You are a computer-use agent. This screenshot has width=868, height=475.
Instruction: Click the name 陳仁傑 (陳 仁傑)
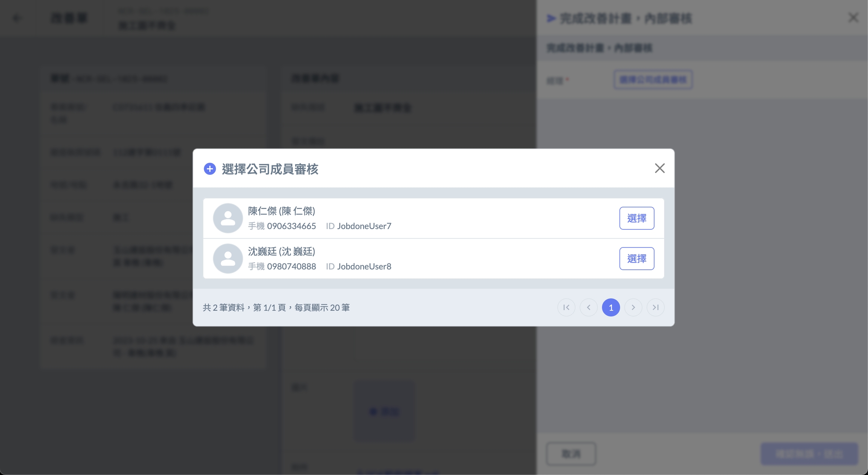click(281, 211)
